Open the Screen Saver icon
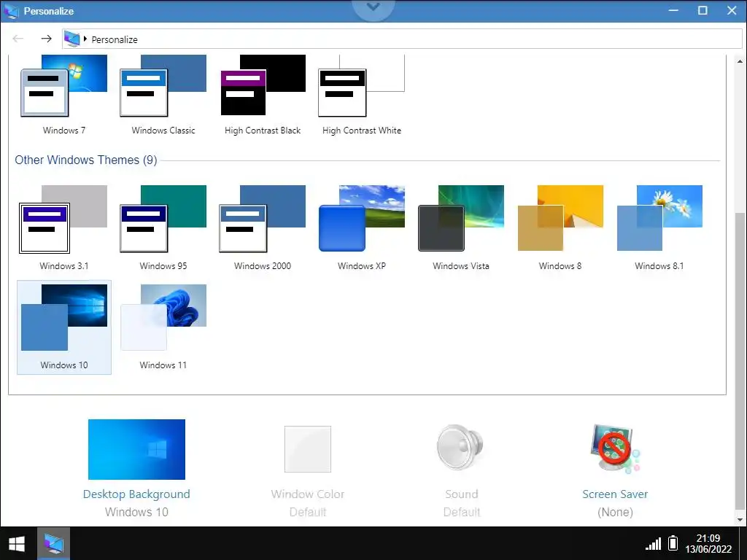Image resolution: width=747 pixels, height=560 pixels. 615,448
